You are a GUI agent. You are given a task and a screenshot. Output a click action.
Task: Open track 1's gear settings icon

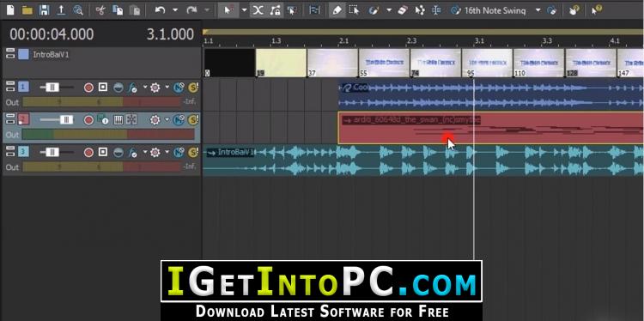pos(155,87)
